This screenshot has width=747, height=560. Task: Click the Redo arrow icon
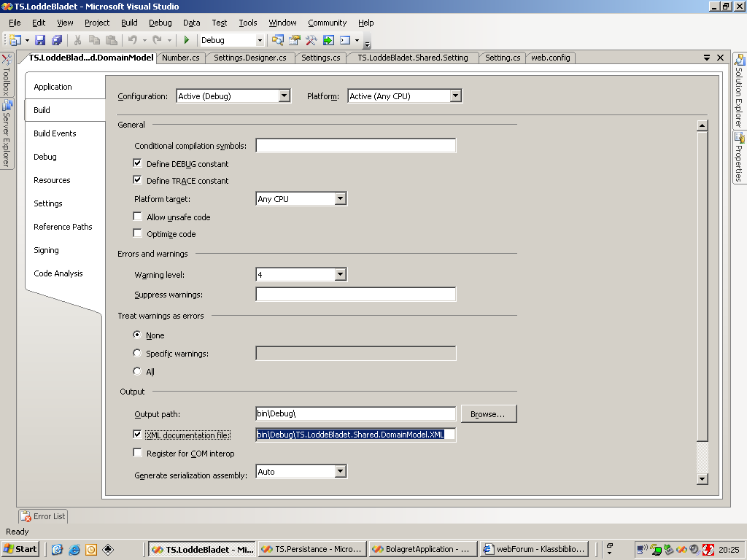[x=157, y=40]
